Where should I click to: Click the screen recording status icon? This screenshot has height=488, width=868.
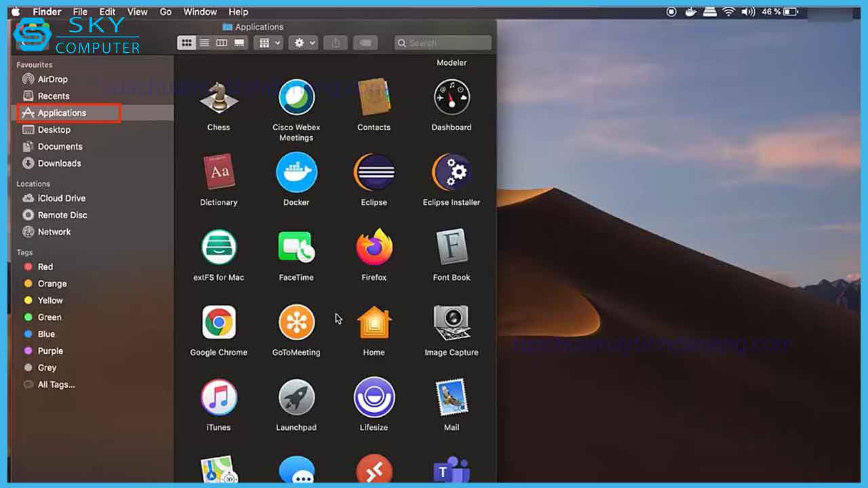671,12
